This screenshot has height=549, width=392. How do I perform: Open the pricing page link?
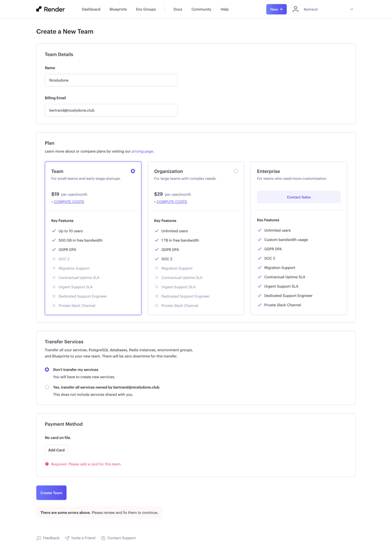[x=142, y=150]
